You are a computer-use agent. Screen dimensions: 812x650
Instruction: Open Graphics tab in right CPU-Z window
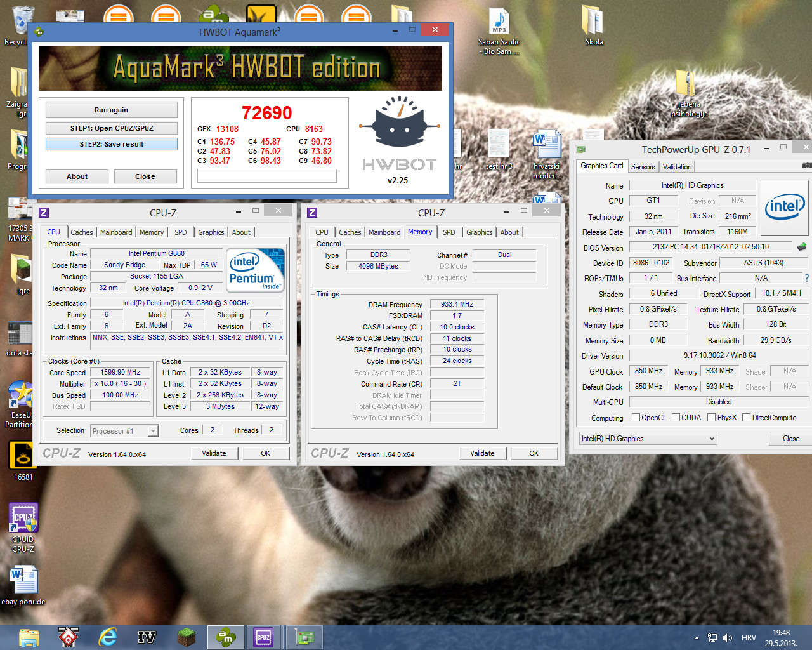480,232
